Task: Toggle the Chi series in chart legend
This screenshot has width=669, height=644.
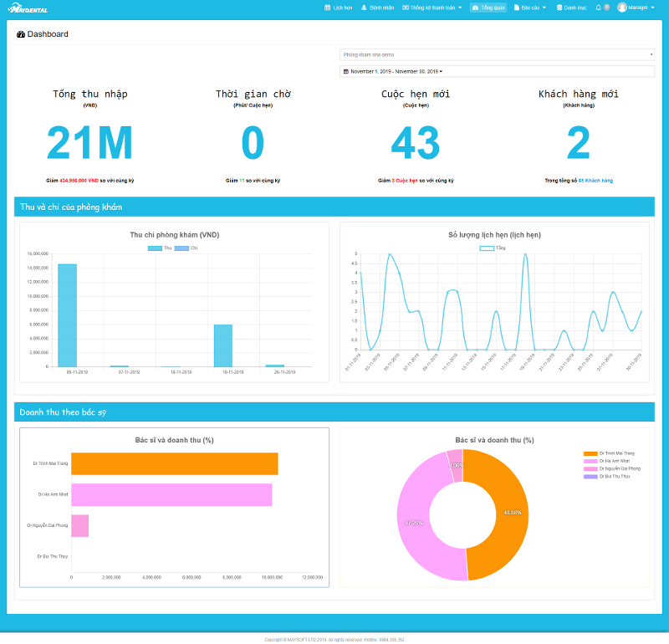Action: 186,248
